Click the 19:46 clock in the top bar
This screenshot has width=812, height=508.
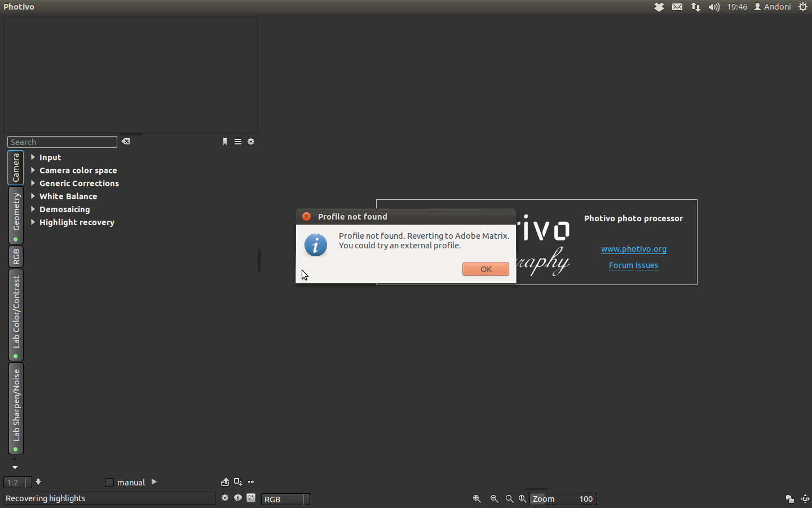[x=737, y=7]
